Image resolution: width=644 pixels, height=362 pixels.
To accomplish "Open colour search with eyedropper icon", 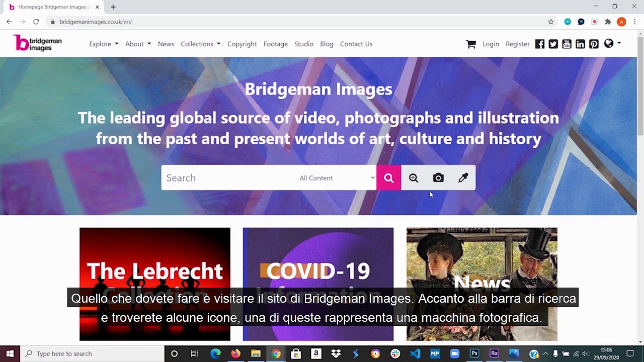I will point(463,177).
